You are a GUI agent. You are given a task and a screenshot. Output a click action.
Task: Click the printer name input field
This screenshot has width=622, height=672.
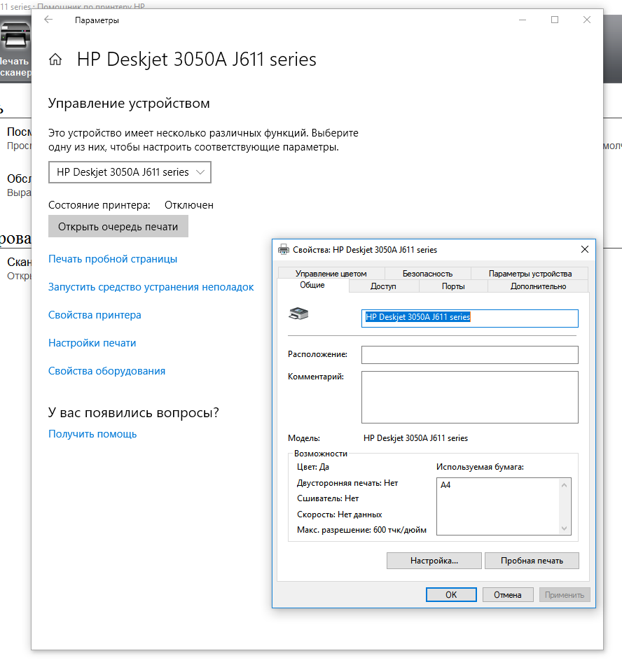coord(470,318)
